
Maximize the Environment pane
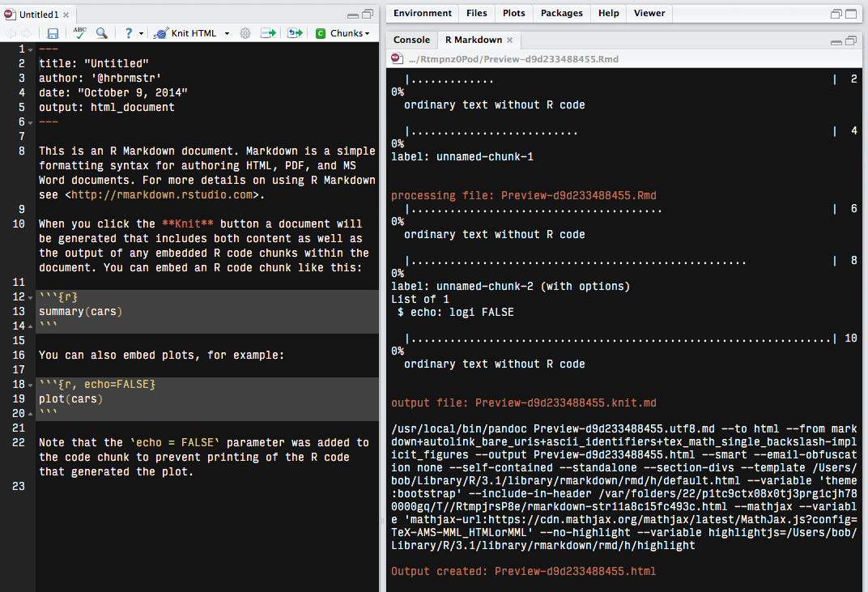851,15
